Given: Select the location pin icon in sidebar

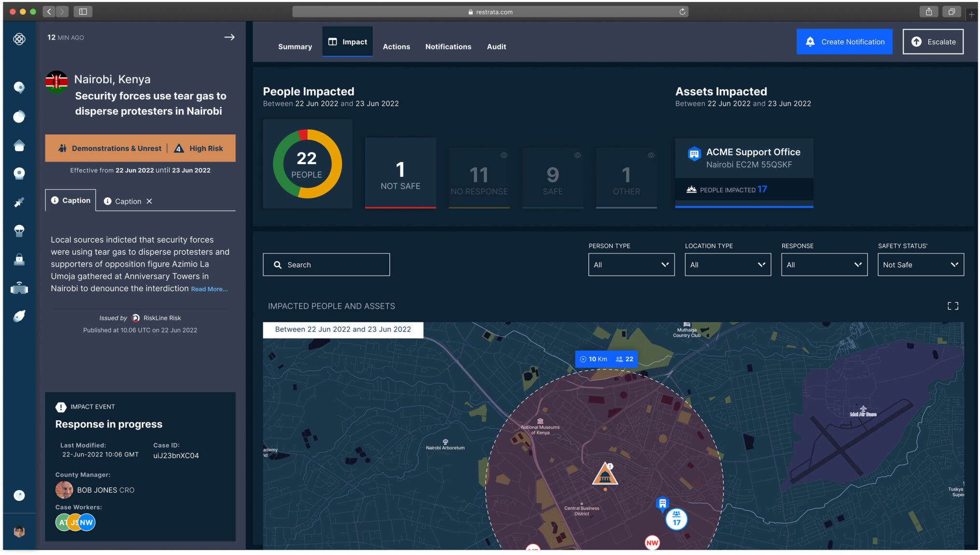Looking at the screenshot, I should tap(19, 87).
